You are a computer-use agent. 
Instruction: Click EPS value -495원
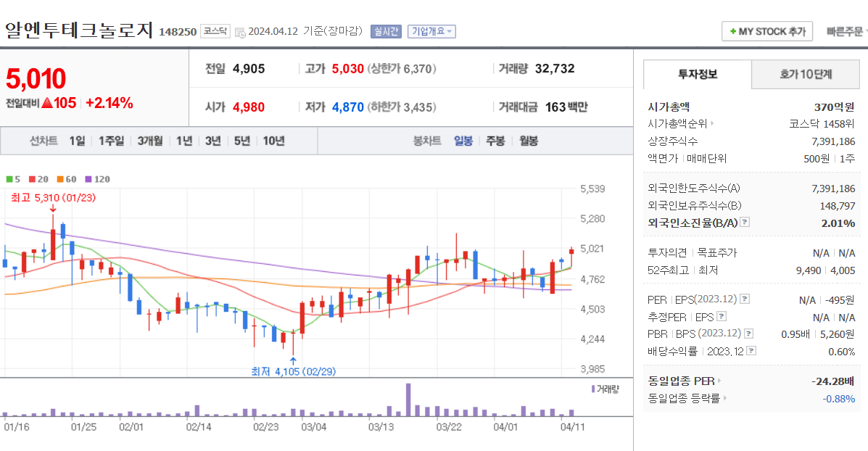840,300
